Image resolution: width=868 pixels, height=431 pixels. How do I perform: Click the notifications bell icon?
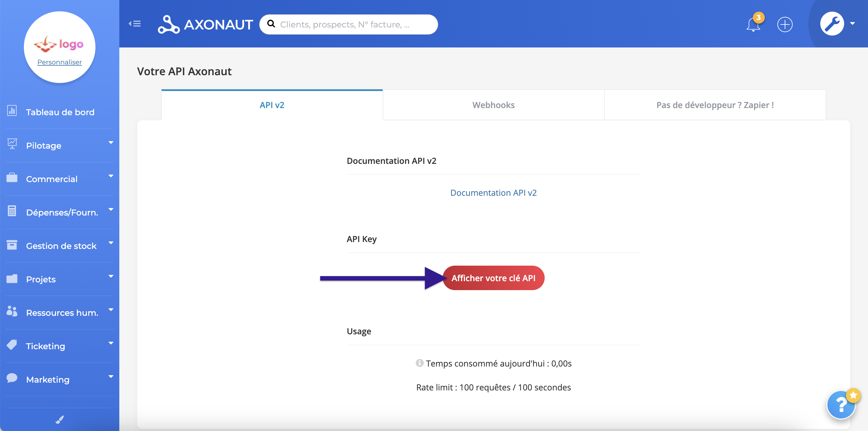753,24
